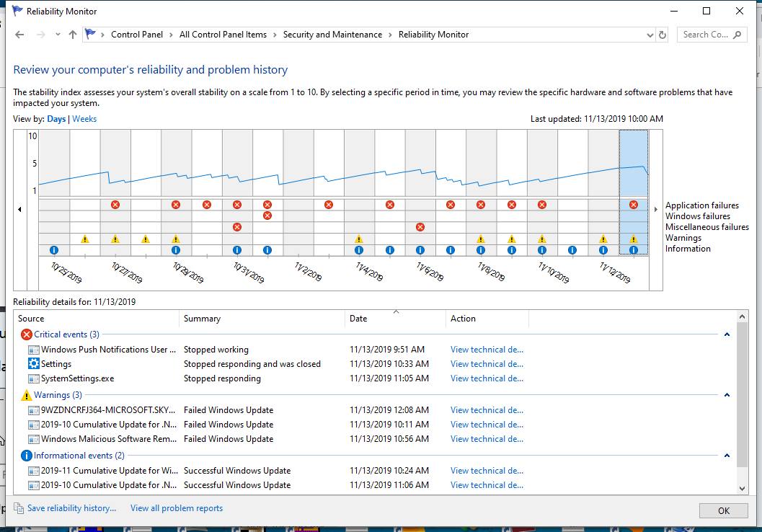Click the details scrollbar up arrow
Viewport: 762px width, 532px height.
[x=742, y=316]
